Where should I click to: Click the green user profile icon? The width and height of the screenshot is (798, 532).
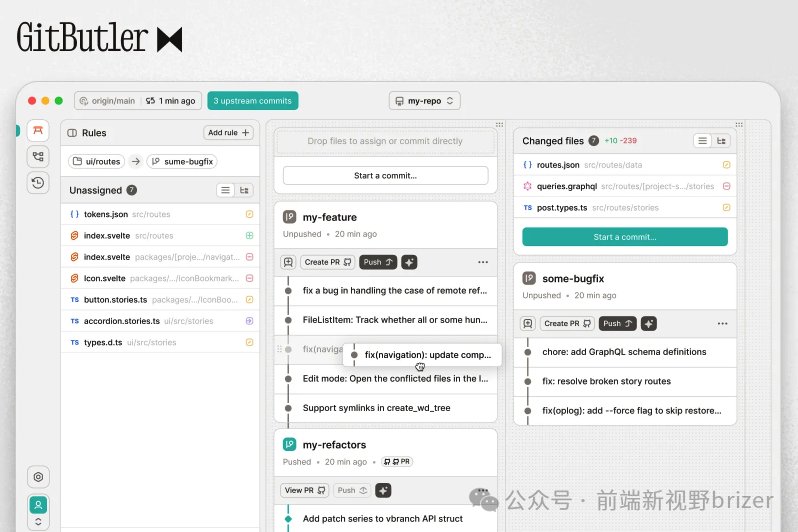38,505
